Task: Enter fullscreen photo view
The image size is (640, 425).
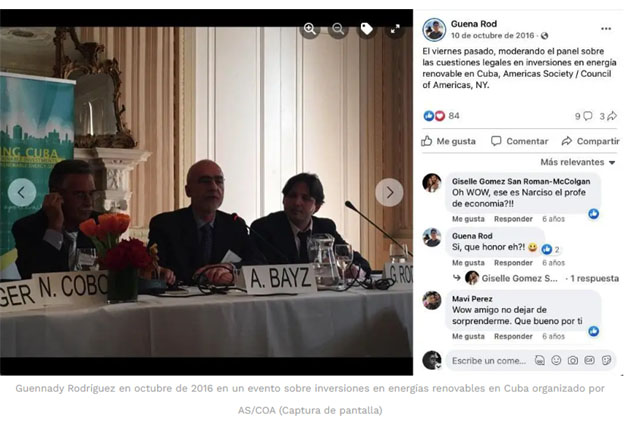Action: pos(395,29)
